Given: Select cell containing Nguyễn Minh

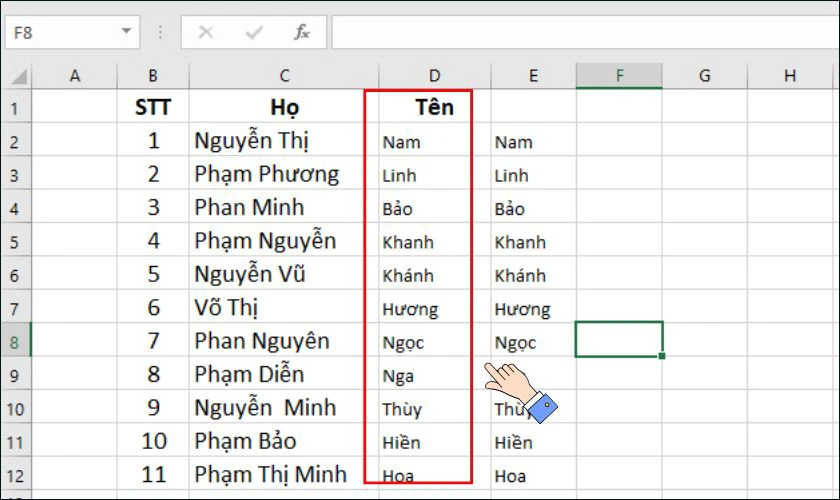Looking at the screenshot, I should (x=284, y=407).
